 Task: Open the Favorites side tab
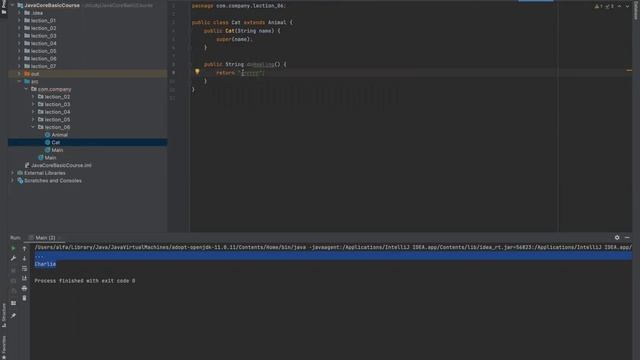coord(4,347)
